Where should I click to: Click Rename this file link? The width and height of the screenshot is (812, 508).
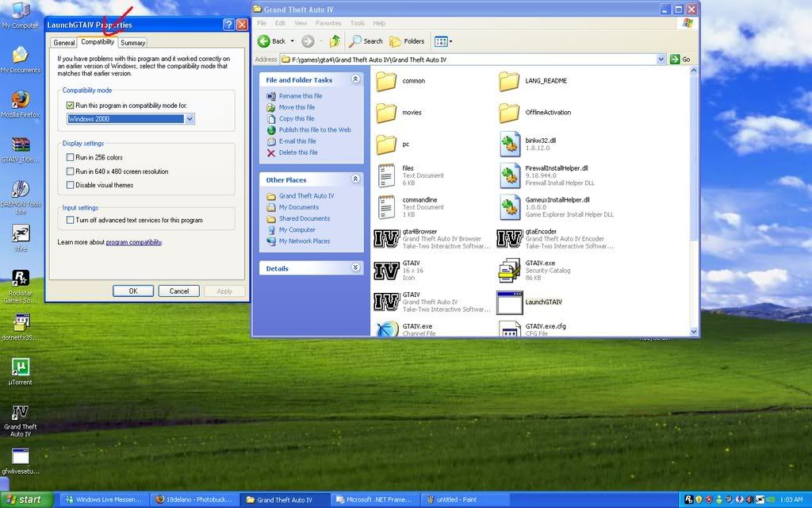tap(301, 96)
